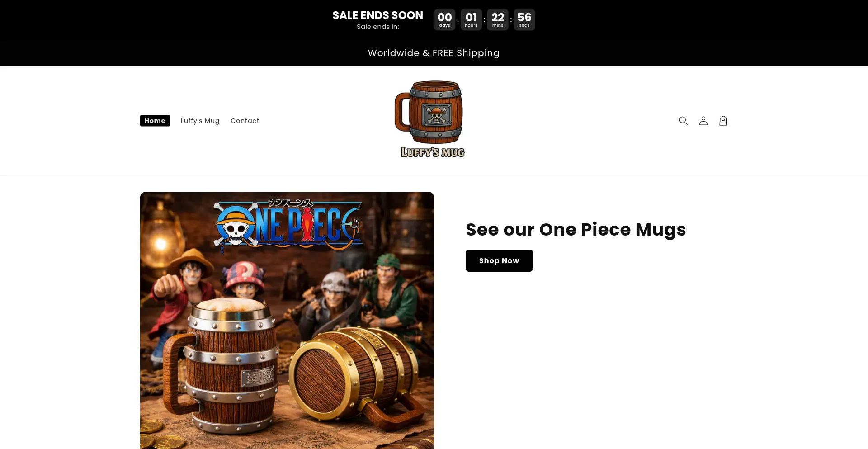Click the See our One Piece Mugs heading
This screenshot has height=449, width=868.
coord(576,230)
